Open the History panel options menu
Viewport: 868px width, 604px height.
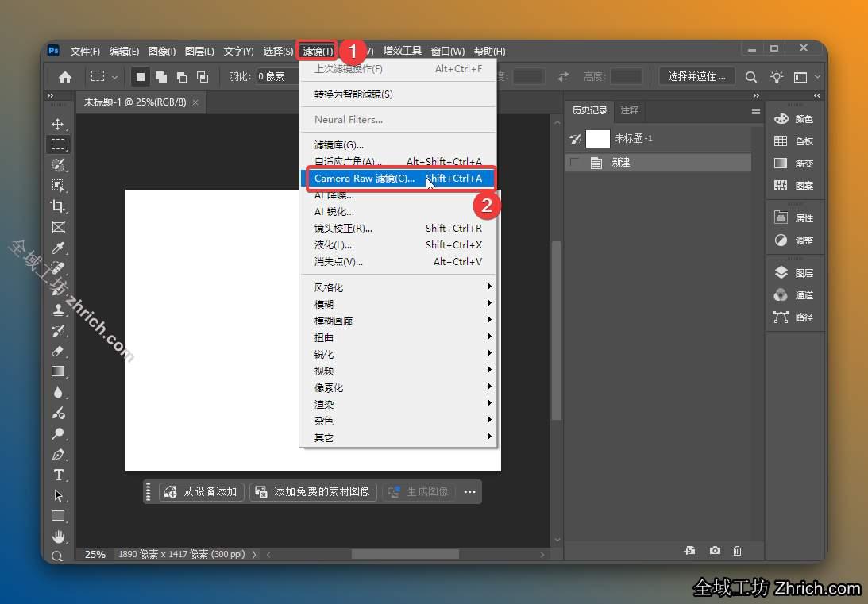coord(755,111)
